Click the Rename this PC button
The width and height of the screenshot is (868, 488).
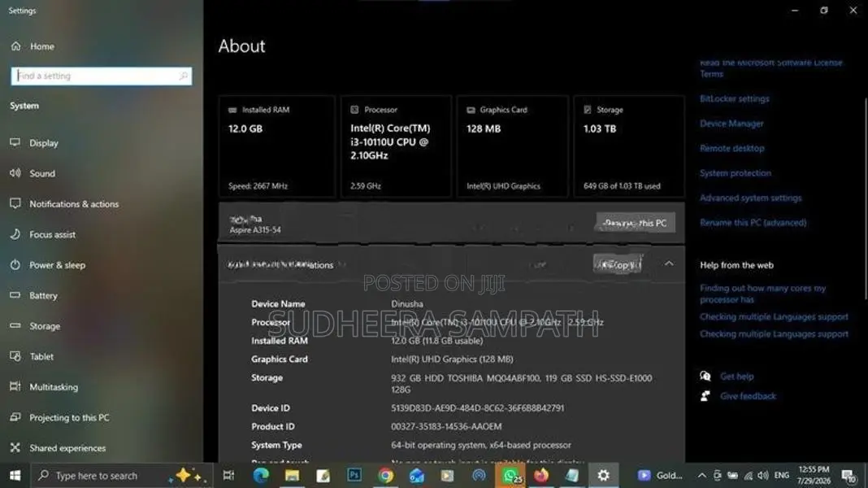coord(636,223)
